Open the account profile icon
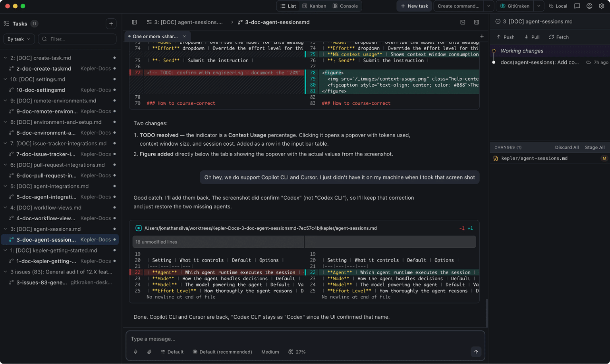The image size is (610, 364). [x=589, y=6]
